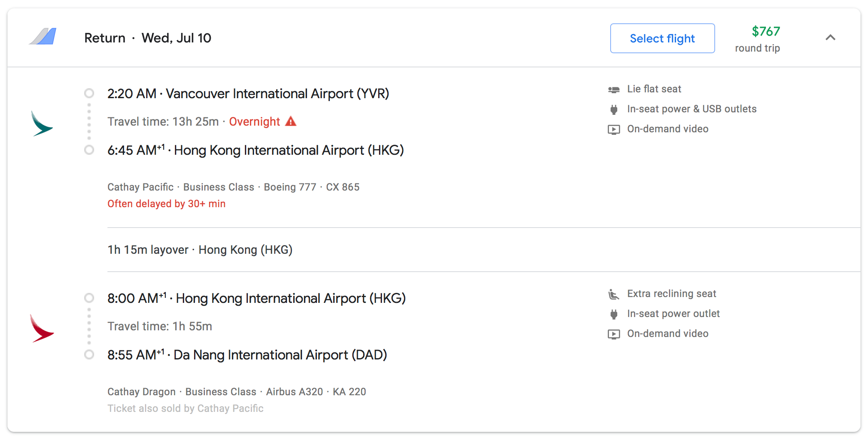Click the Select flight button
This screenshot has width=868, height=436.
point(662,38)
